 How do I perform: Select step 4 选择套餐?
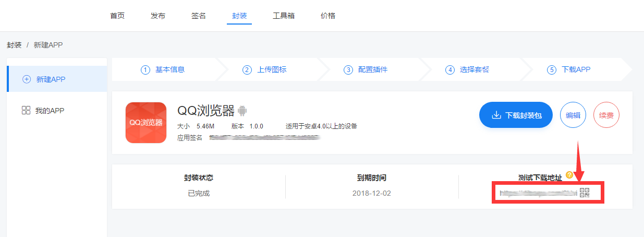[468, 70]
